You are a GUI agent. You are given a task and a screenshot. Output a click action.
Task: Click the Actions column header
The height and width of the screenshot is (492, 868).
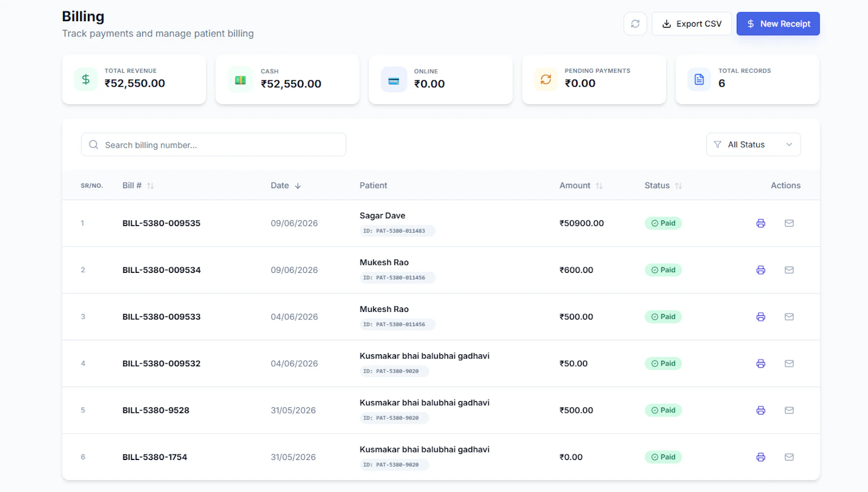click(786, 186)
